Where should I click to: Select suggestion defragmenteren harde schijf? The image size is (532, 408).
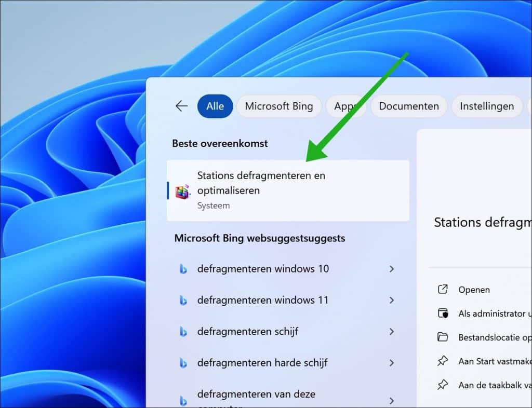point(288,363)
